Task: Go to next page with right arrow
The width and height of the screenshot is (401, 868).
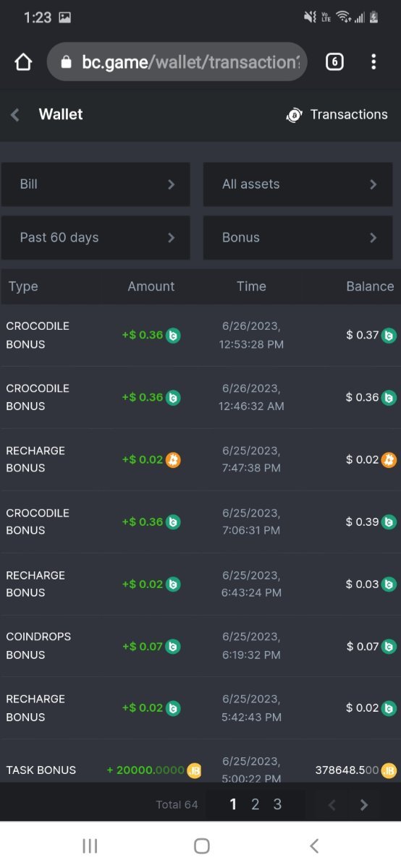Action: 364,805
